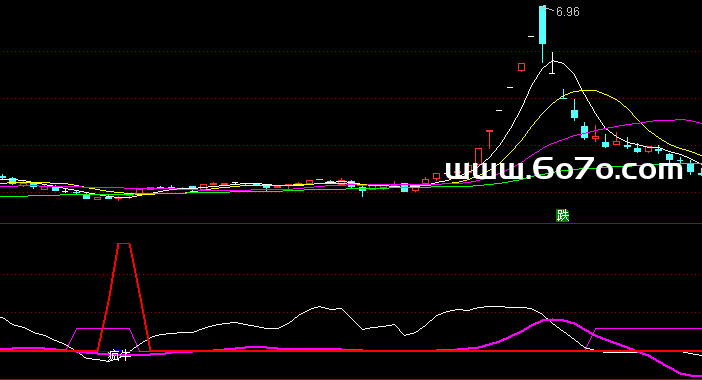
Task: Click the 6.96 high price label
Action: tap(567, 12)
